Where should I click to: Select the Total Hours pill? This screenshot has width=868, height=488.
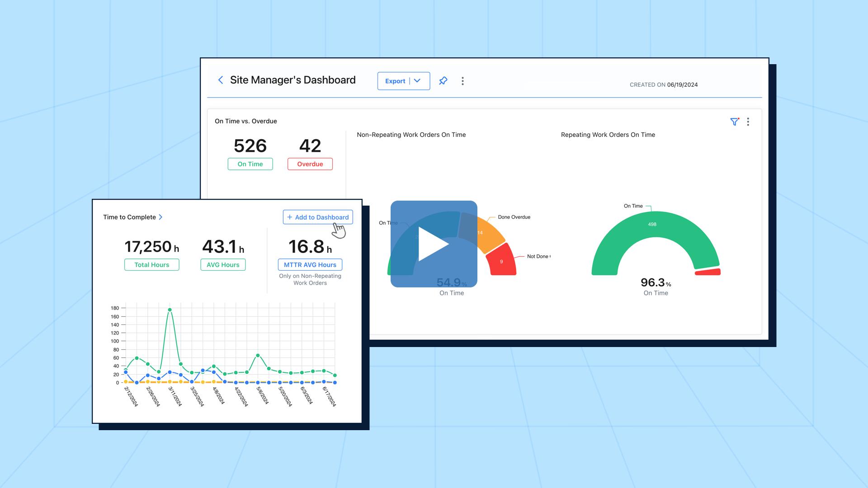pyautogui.click(x=151, y=264)
